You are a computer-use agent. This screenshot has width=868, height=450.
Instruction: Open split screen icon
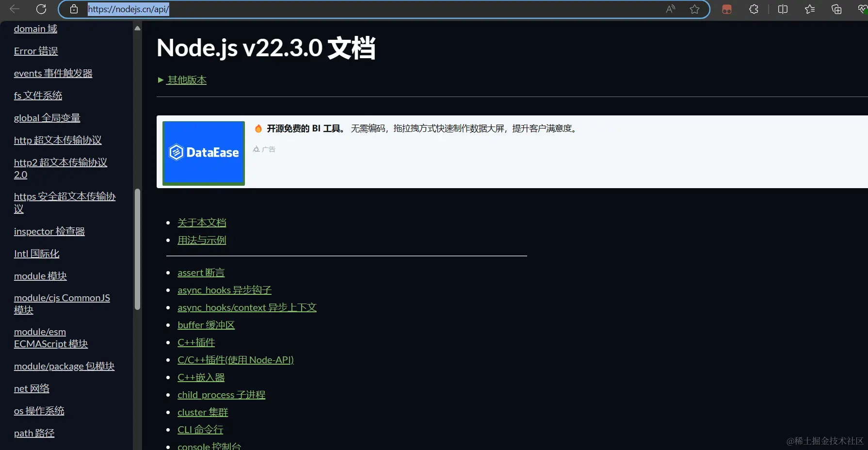[783, 9]
